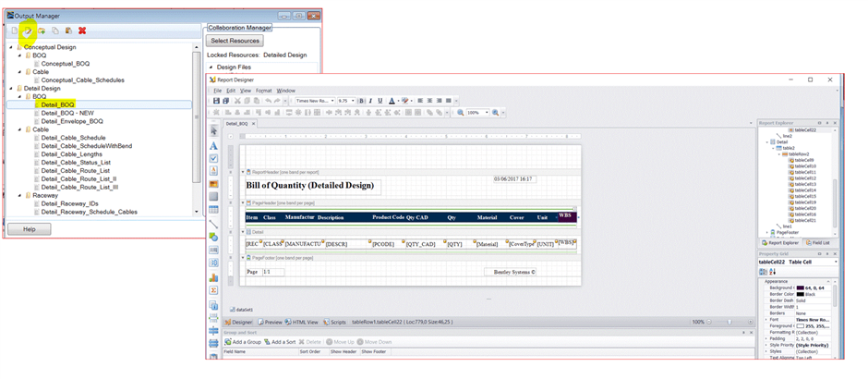Expand the PageFooter node in Report Explorer

(x=766, y=233)
